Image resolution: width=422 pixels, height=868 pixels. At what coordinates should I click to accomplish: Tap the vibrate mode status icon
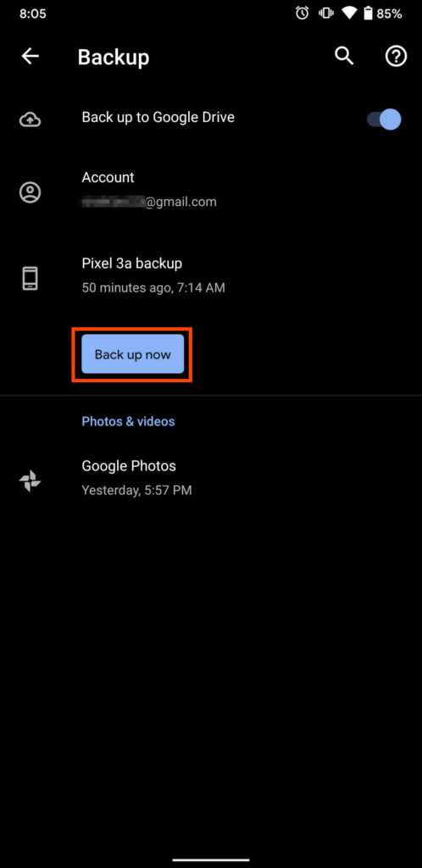pos(325,14)
